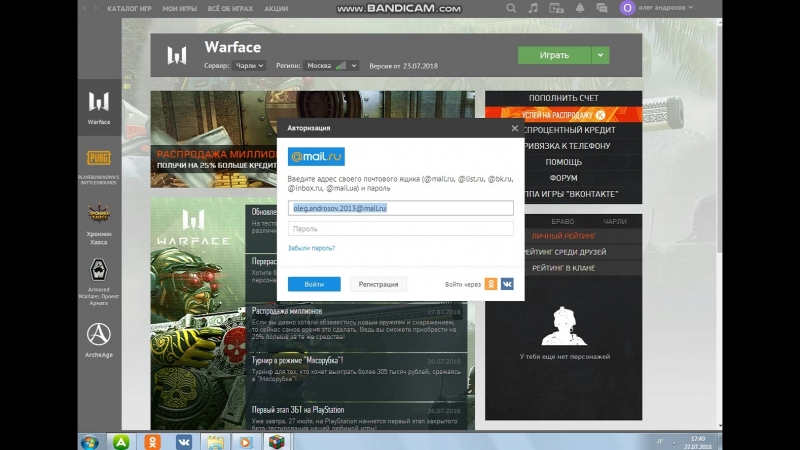Click the user avatar circle
Image resolution: width=800 pixels, height=450 pixels.
tap(627, 8)
